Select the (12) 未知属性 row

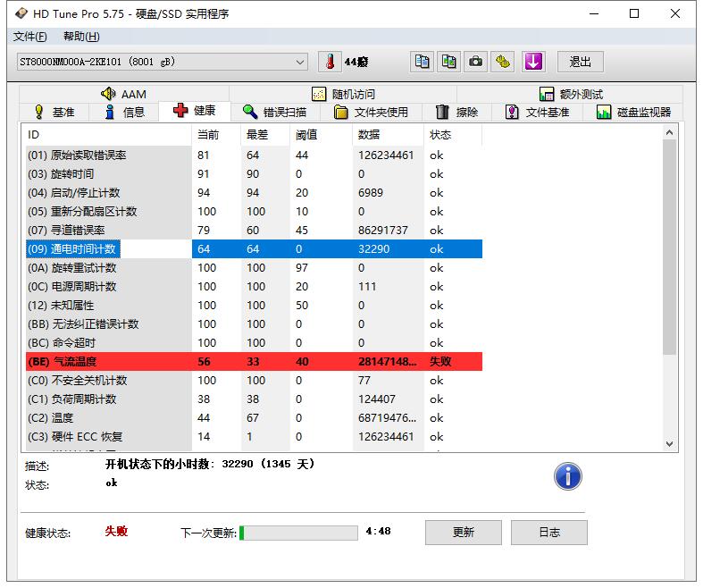254,306
